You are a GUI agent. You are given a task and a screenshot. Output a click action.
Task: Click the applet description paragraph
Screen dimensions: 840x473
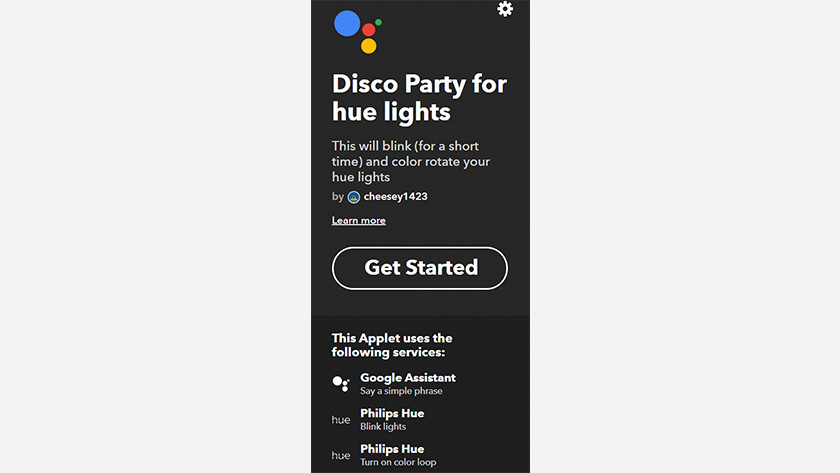(x=411, y=161)
